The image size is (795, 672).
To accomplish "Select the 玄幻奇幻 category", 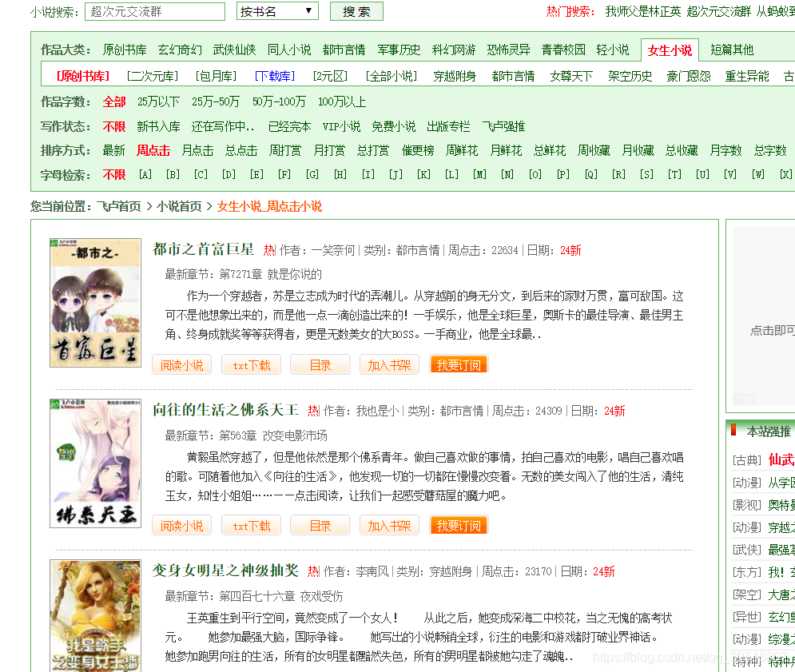I will 180,50.
